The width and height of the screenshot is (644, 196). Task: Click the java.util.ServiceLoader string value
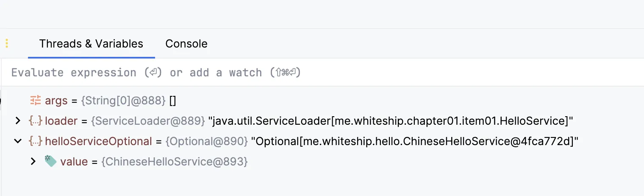pyautogui.click(x=391, y=121)
